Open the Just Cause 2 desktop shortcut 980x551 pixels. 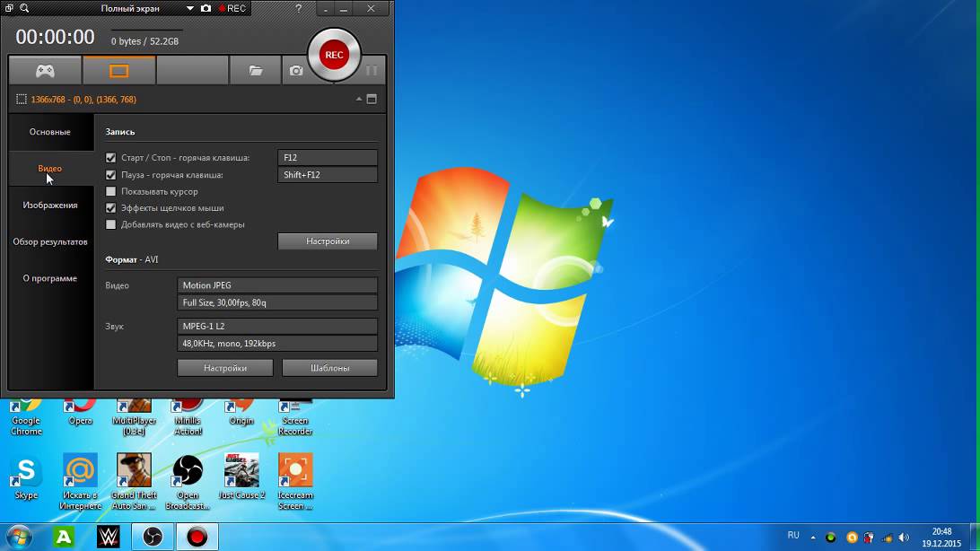point(241,477)
